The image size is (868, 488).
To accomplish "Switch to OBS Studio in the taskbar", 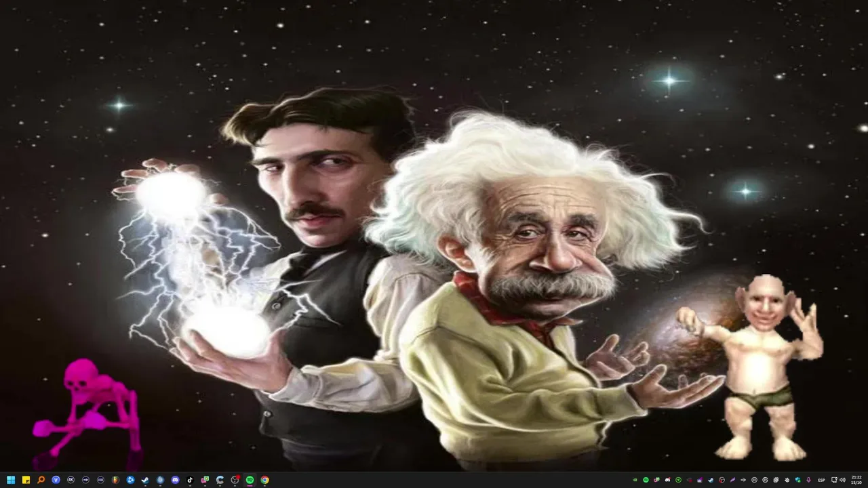I will [x=235, y=480].
